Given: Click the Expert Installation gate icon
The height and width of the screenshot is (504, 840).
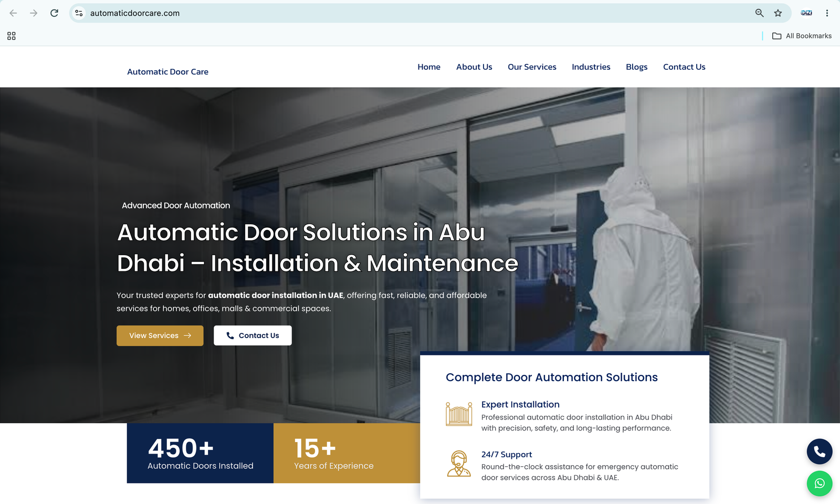Looking at the screenshot, I should click(x=459, y=414).
